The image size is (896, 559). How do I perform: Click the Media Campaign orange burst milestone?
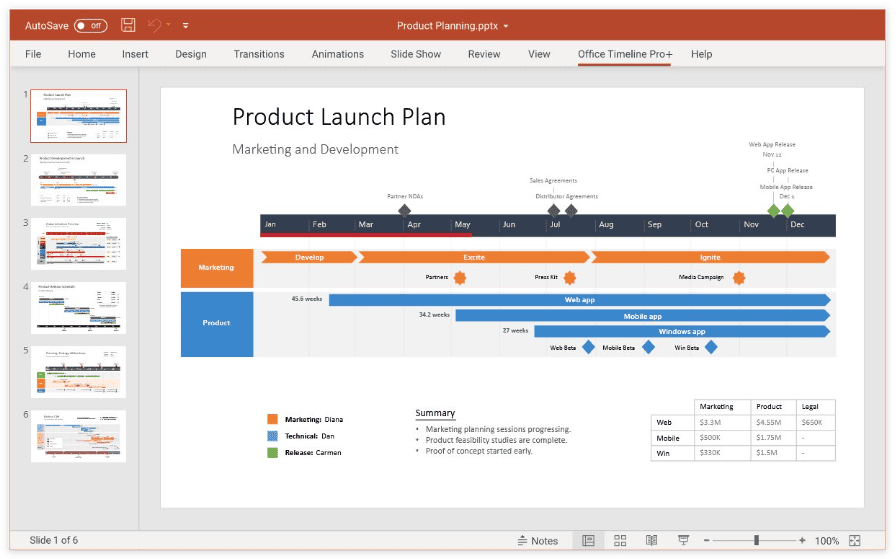pyautogui.click(x=739, y=278)
